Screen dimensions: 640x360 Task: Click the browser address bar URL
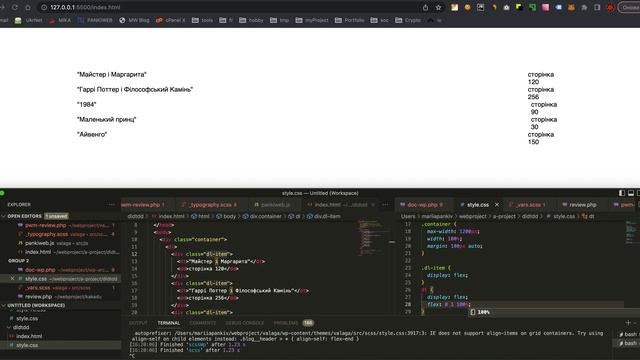85,7
